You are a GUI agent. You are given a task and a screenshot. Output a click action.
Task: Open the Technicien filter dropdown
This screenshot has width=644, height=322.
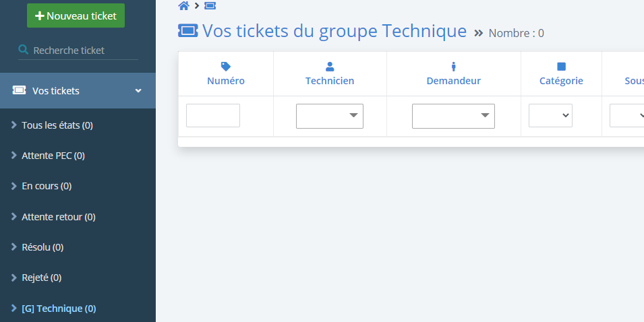329,116
